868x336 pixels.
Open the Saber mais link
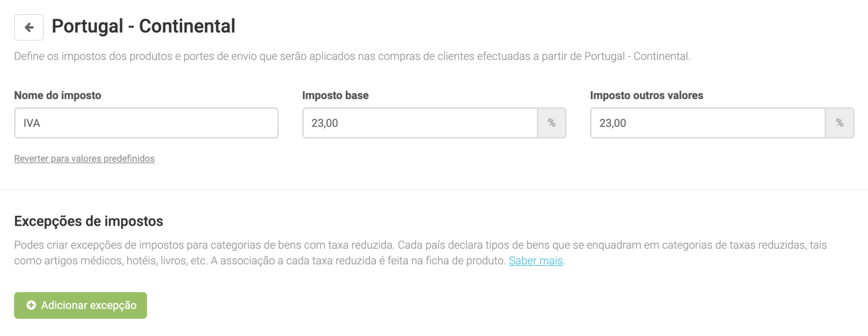click(536, 261)
